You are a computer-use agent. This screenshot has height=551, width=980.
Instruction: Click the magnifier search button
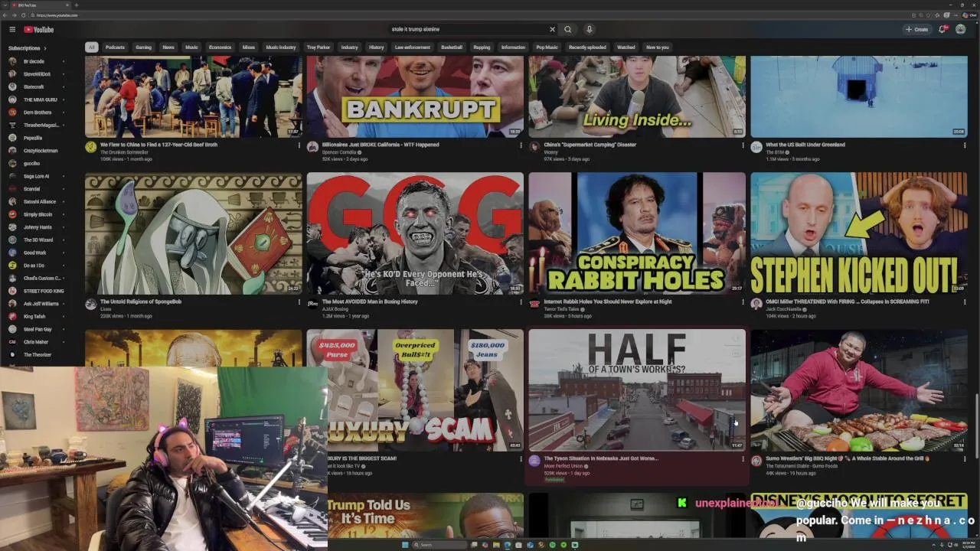(568, 29)
